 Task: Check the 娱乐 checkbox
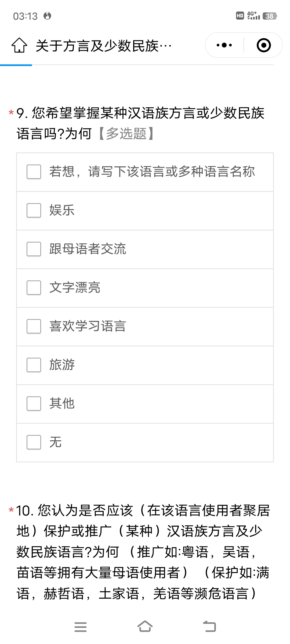click(34, 210)
